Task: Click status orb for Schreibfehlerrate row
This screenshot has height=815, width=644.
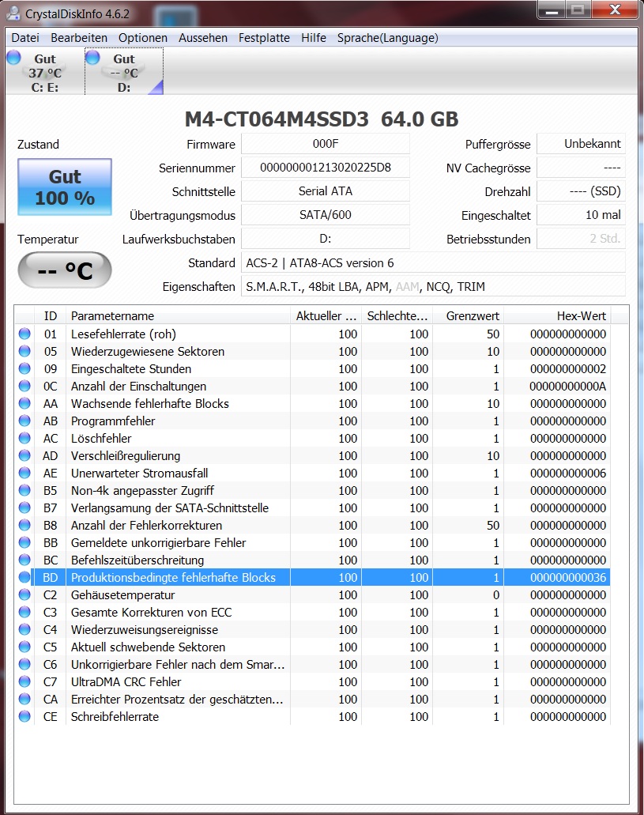Action: [x=24, y=716]
